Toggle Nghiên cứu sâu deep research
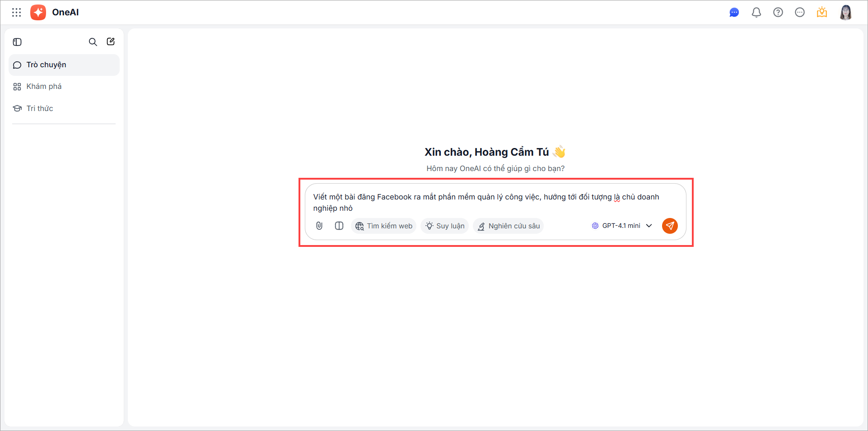The width and height of the screenshot is (868, 431). click(508, 226)
